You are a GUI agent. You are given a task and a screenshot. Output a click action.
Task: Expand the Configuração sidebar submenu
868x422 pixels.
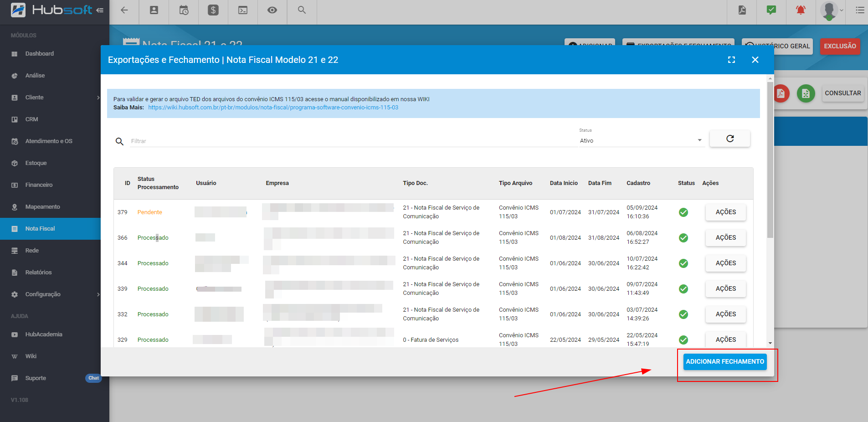click(x=98, y=294)
